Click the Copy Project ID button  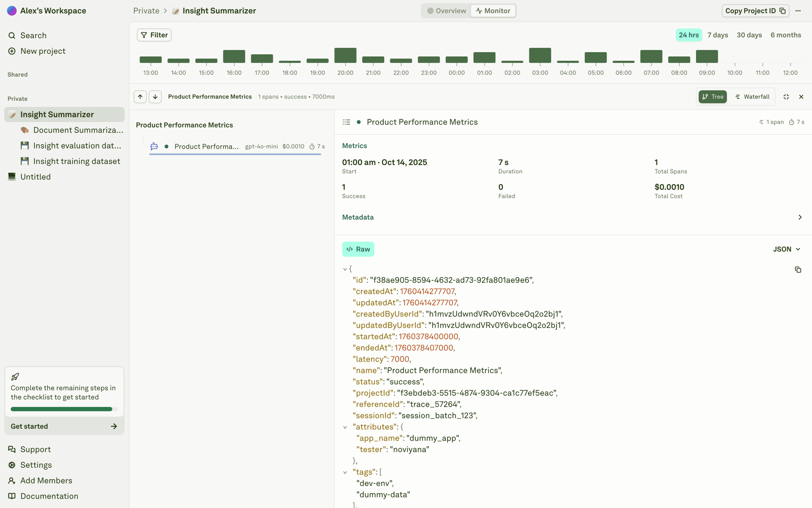pyautogui.click(x=755, y=11)
